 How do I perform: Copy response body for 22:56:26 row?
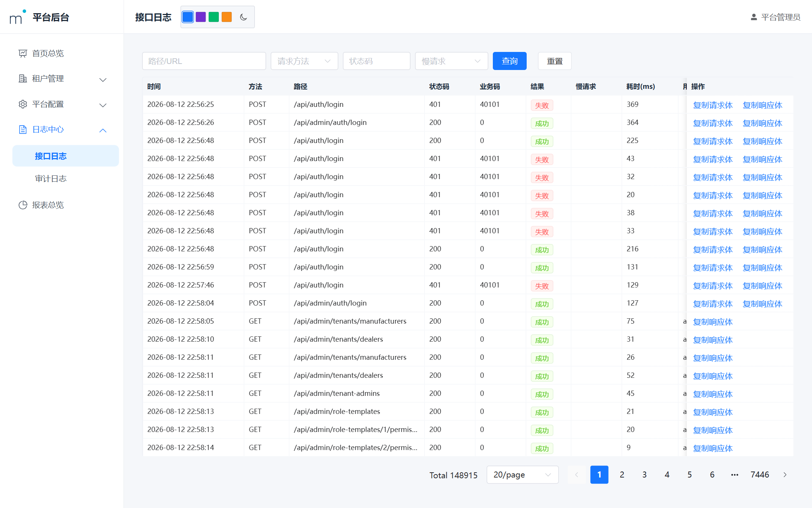click(762, 123)
